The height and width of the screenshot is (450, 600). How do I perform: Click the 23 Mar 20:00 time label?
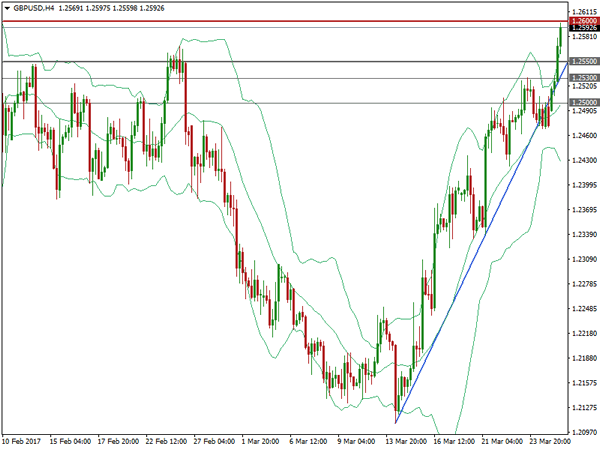click(550, 442)
